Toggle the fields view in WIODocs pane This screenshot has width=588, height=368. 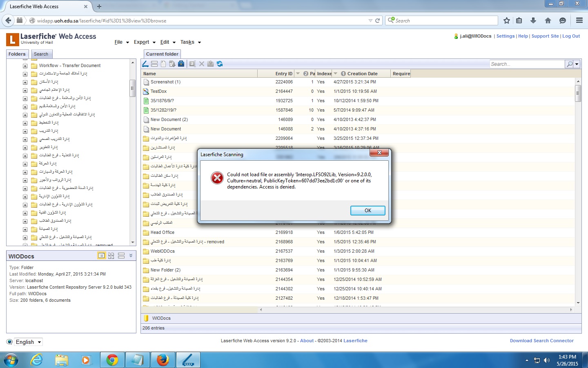(121, 256)
